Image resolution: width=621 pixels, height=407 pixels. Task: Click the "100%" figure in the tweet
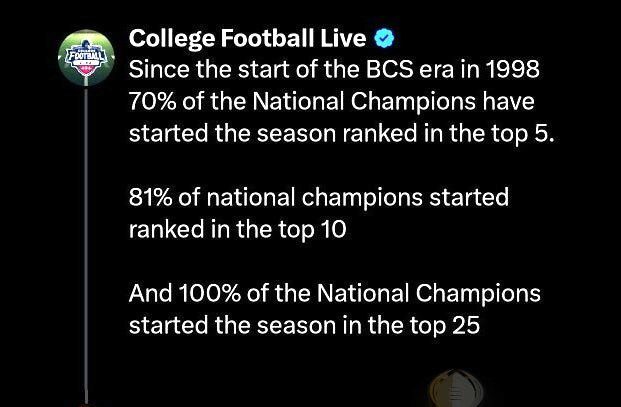(x=210, y=293)
